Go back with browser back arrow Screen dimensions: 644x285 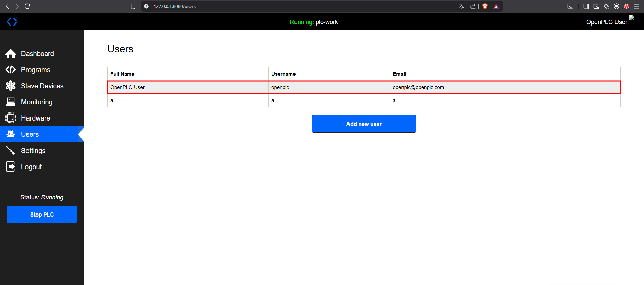[x=7, y=6]
